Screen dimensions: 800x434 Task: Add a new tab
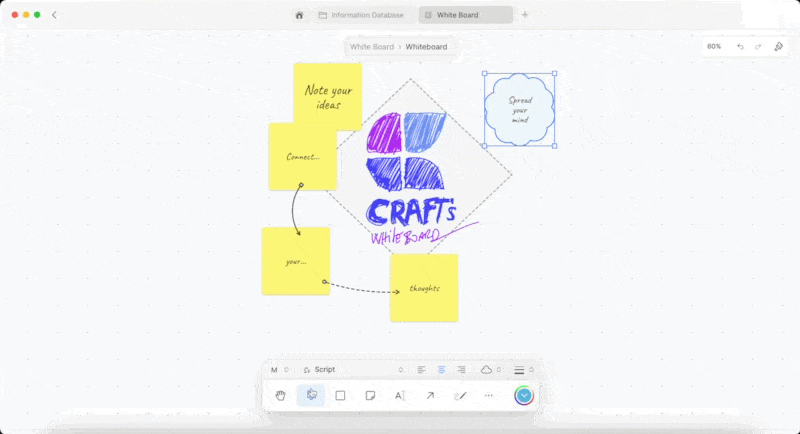(x=524, y=15)
